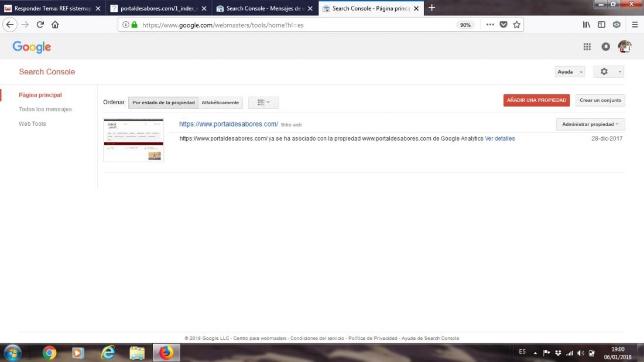Open Ayuda de Search Console footer link
Screen dimensions: 644x362
[430, 338]
